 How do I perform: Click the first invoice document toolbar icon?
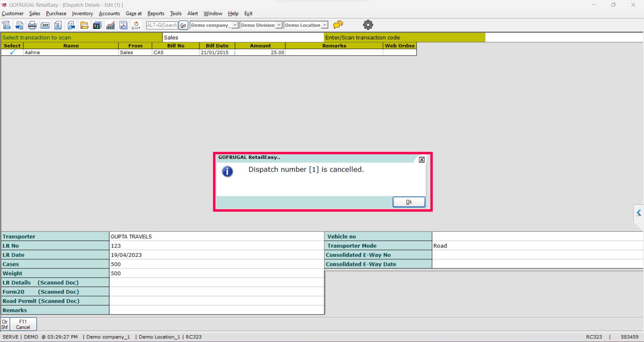pos(6,25)
